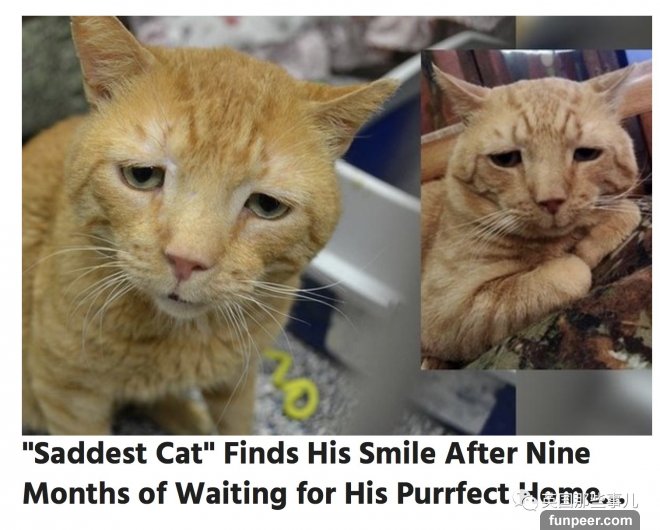Click the word "Purrfect" in headline
The height and width of the screenshot is (530, 660).
click(453, 493)
